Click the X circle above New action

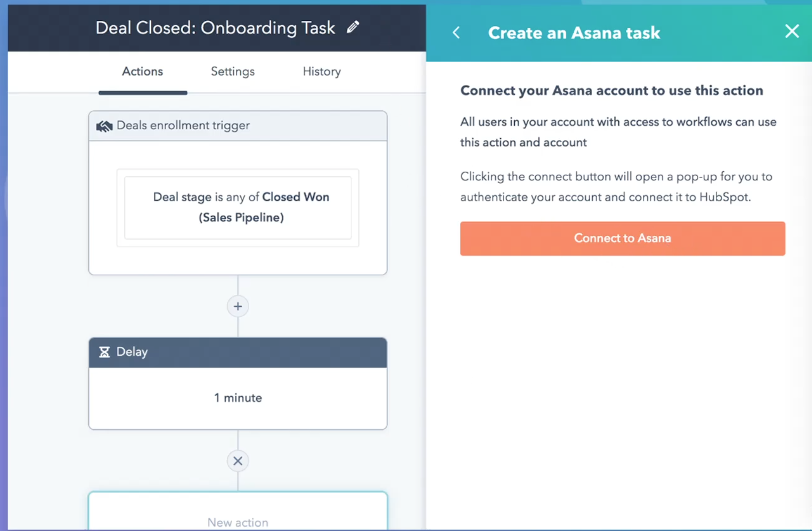(x=238, y=461)
